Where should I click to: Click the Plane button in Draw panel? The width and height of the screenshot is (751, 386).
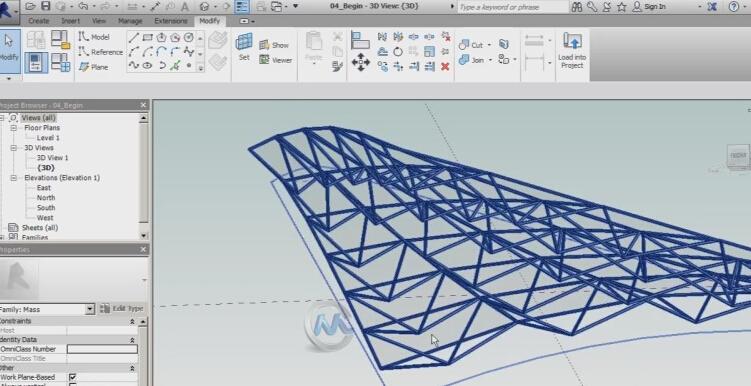pyautogui.click(x=93, y=67)
